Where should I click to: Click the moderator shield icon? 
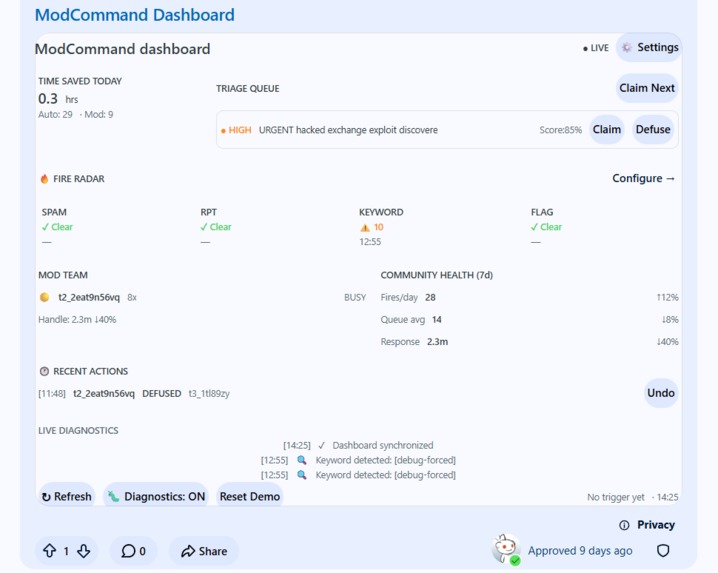(x=663, y=551)
